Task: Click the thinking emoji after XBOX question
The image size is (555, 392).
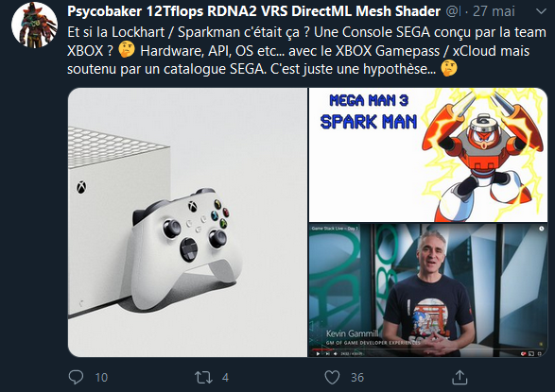Action: [127, 50]
